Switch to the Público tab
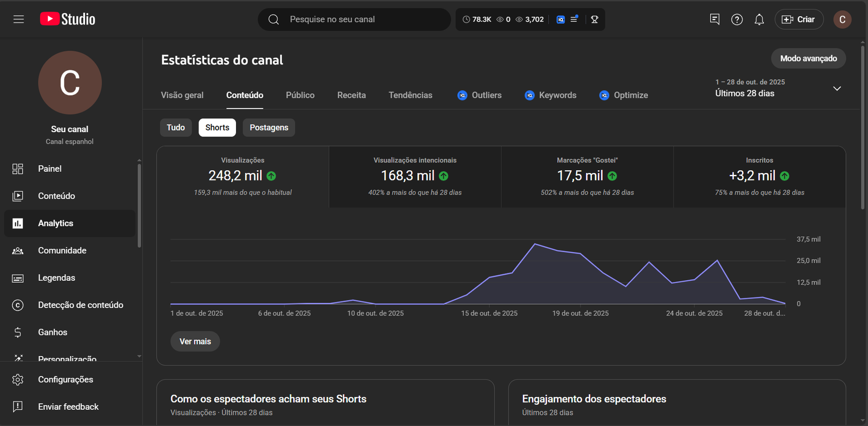The image size is (868, 426). click(300, 95)
